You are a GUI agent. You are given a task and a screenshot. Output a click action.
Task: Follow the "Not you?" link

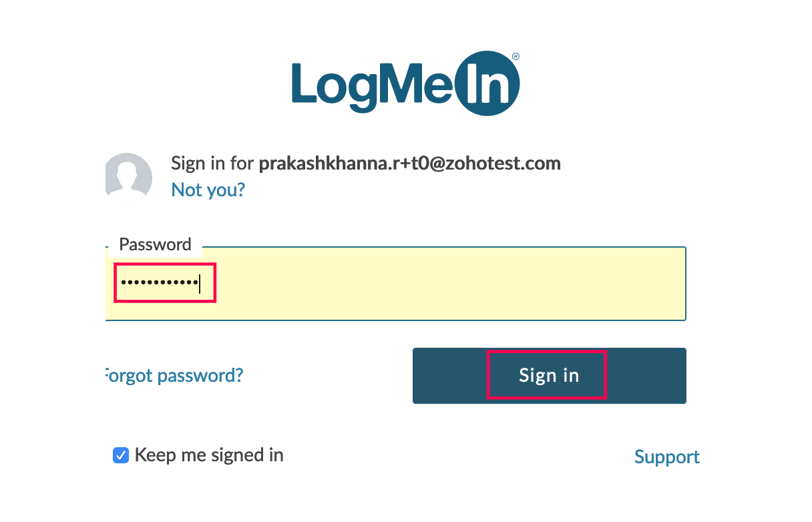(208, 190)
